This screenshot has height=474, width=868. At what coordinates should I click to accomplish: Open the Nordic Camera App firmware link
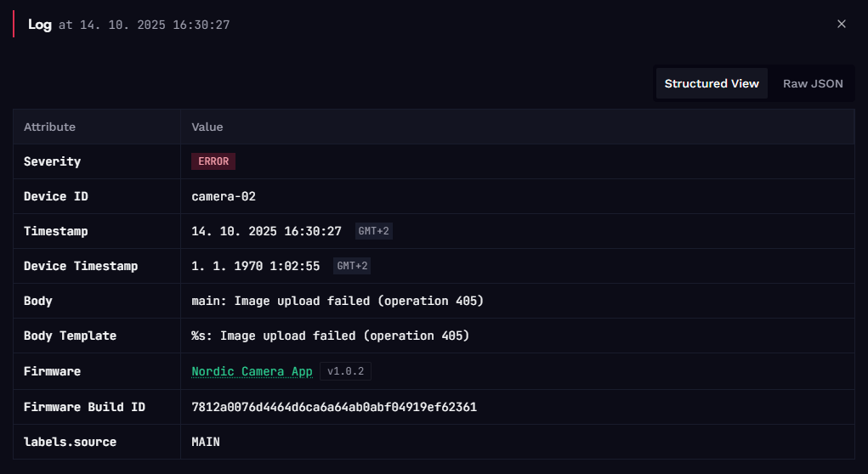tap(252, 371)
